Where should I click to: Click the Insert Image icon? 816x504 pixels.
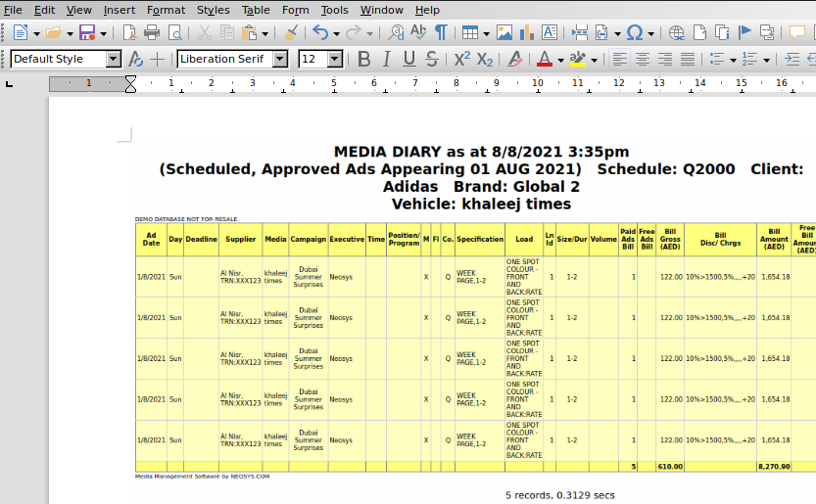click(x=504, y=32)
